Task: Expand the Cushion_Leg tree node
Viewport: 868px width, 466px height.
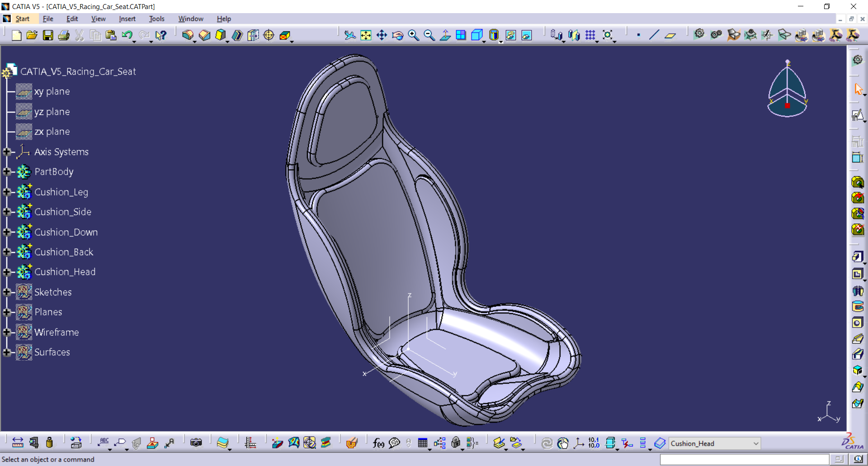Action: [x=7, y=192]
